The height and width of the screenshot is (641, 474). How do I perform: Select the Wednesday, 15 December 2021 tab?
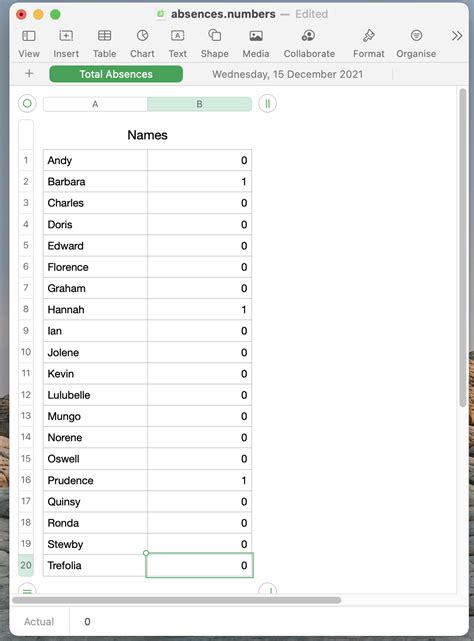coord(288,74)
